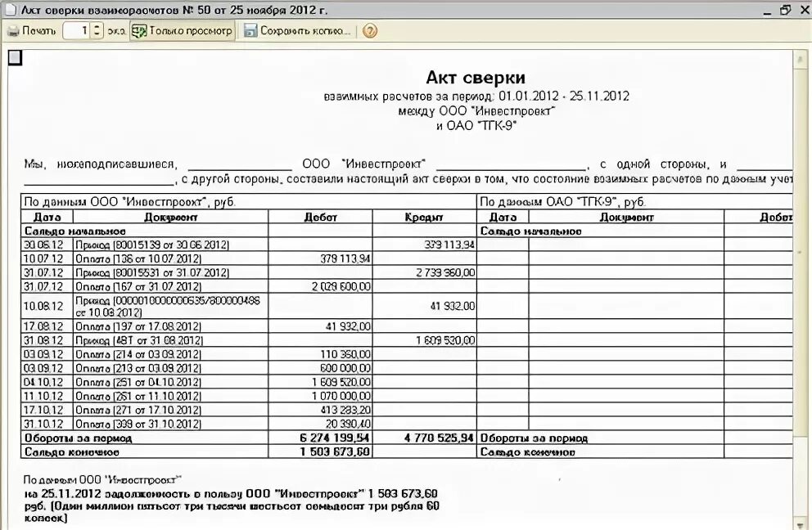Click debit value 413 283,20
Viewport: 812px width, 530px height.
(345, 410)
